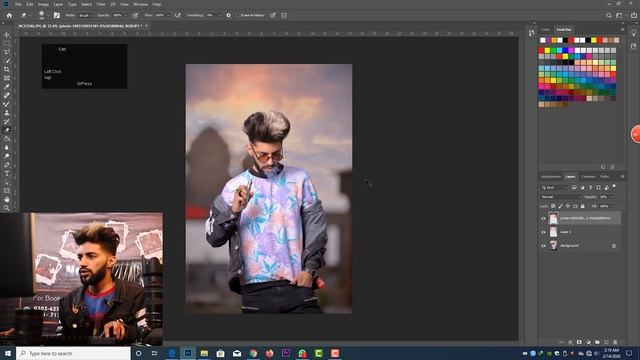Open the Layer menu
Image resolution: width=640 pixels, height=360 pixels.
coord(58,4)
